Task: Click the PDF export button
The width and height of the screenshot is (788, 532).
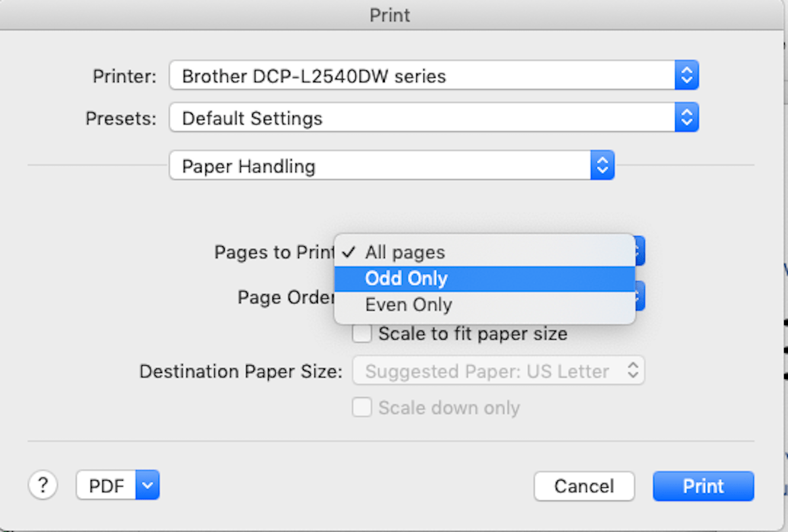Action: [105, 485]
